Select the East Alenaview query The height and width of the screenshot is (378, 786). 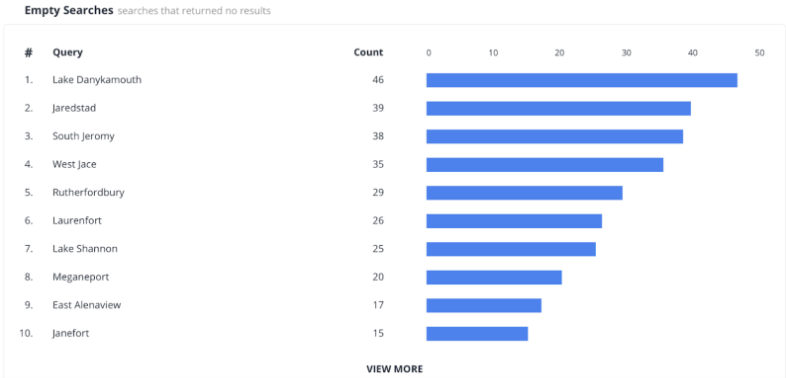click(x=87, y=305)
